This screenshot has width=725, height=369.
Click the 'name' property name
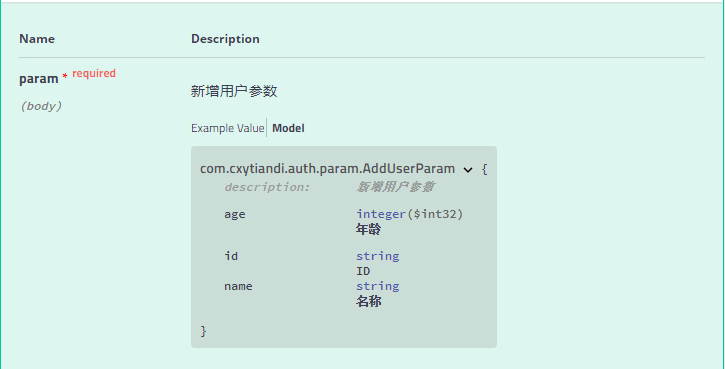(x=238, y=286)
